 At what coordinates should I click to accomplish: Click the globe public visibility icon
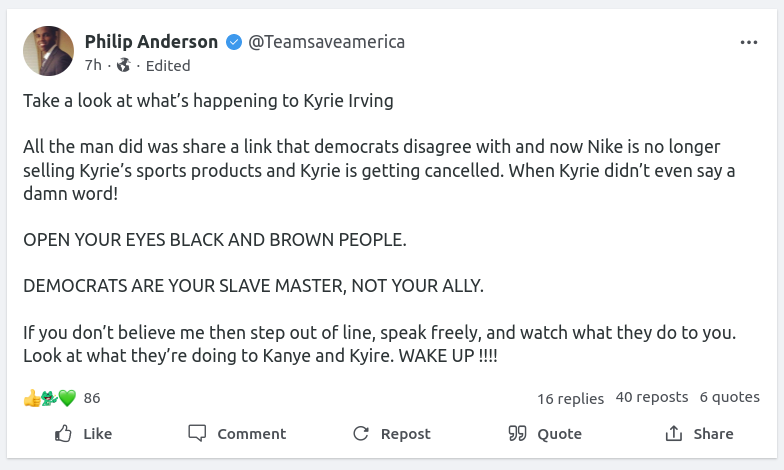[x=124, y=65]
